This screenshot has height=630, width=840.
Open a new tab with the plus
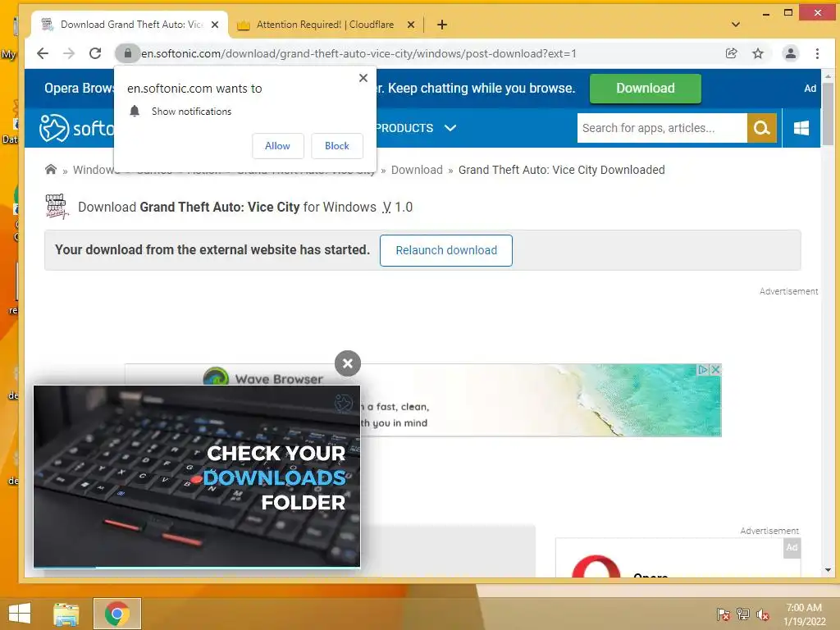[x=442, y=25]
